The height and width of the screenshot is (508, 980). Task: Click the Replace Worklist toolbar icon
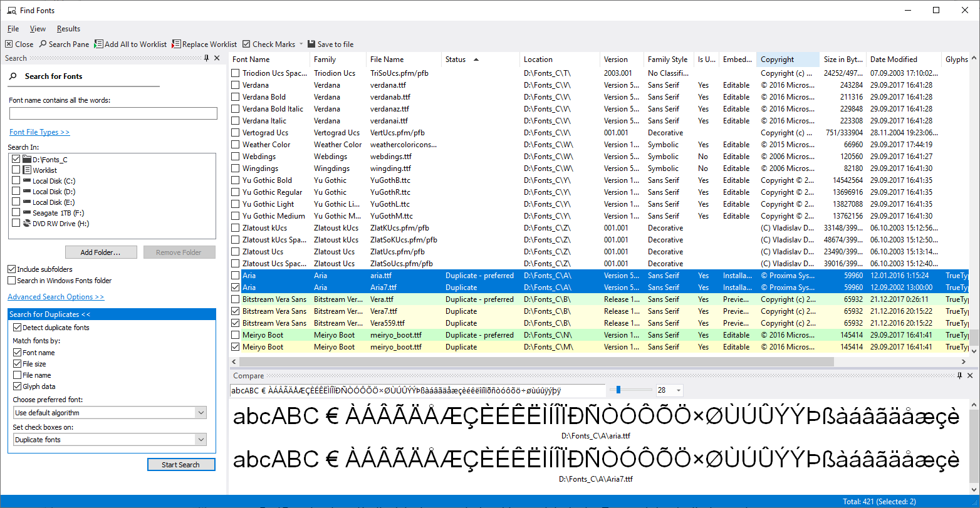point(176,44)
